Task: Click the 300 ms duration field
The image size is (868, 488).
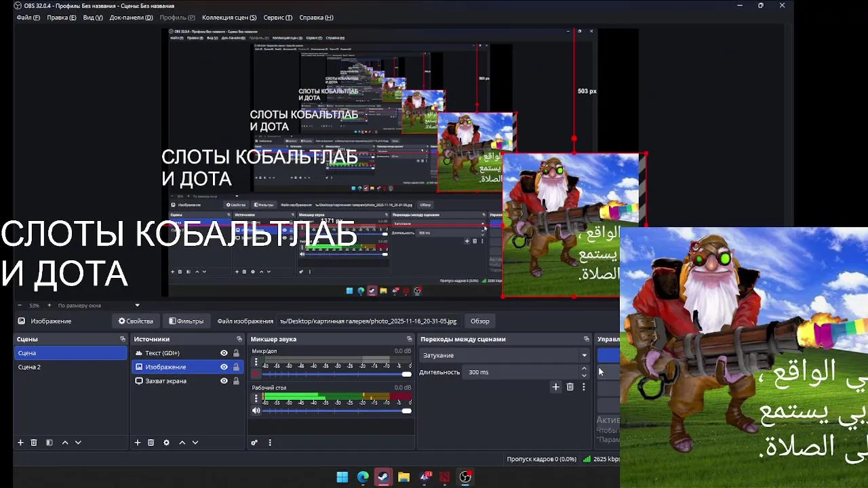Action: [x=521, y=372]
